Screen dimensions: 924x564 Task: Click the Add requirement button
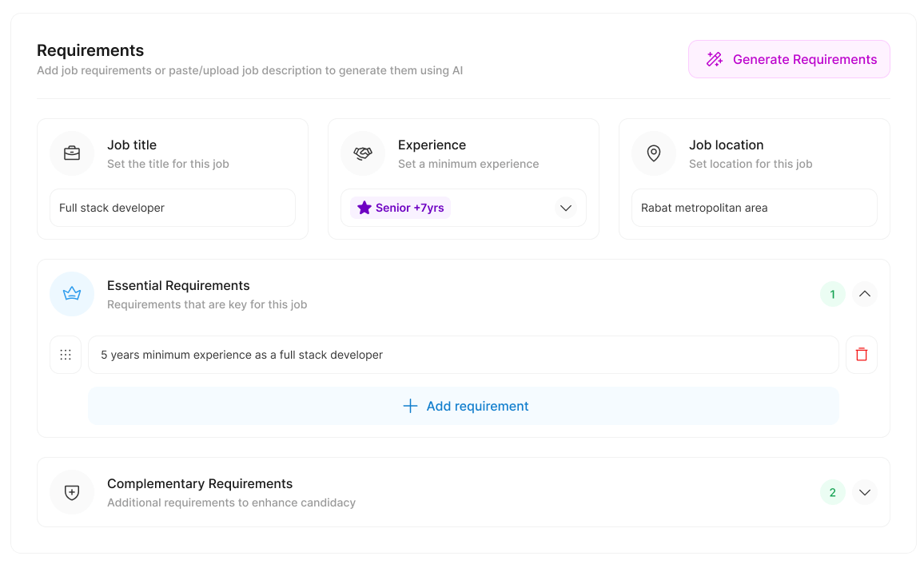[463, 406]
